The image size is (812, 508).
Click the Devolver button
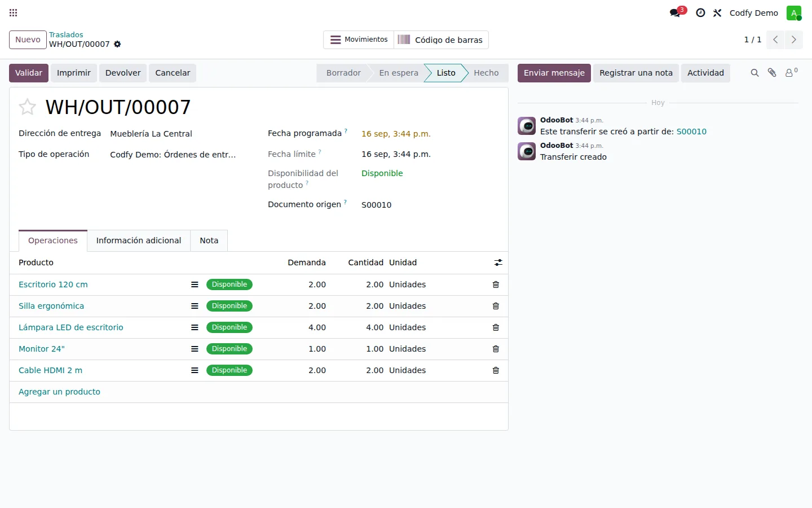coord(123,73)
